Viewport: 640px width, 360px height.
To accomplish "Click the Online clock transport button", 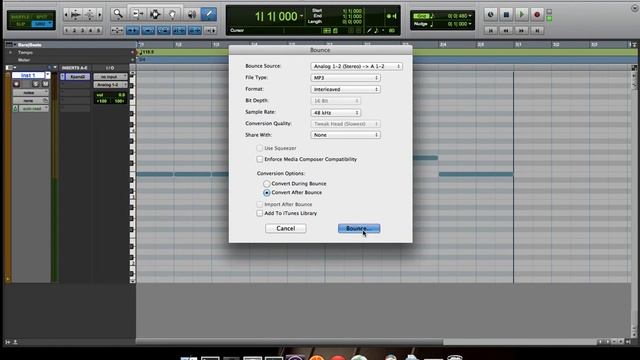I will 491,15.
